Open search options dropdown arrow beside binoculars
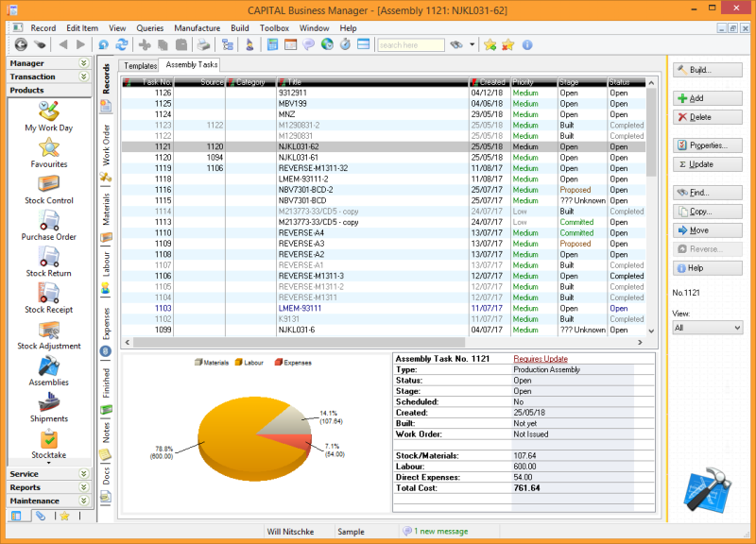The height and width of the screenshot is (544, 756). [472, 44]
